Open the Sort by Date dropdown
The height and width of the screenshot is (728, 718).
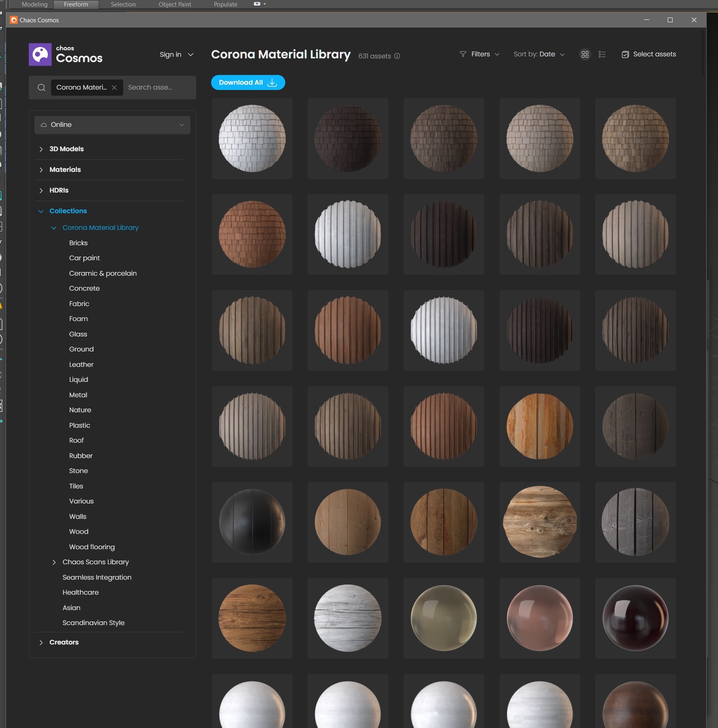pyautogui.click(x=539, y=54)
